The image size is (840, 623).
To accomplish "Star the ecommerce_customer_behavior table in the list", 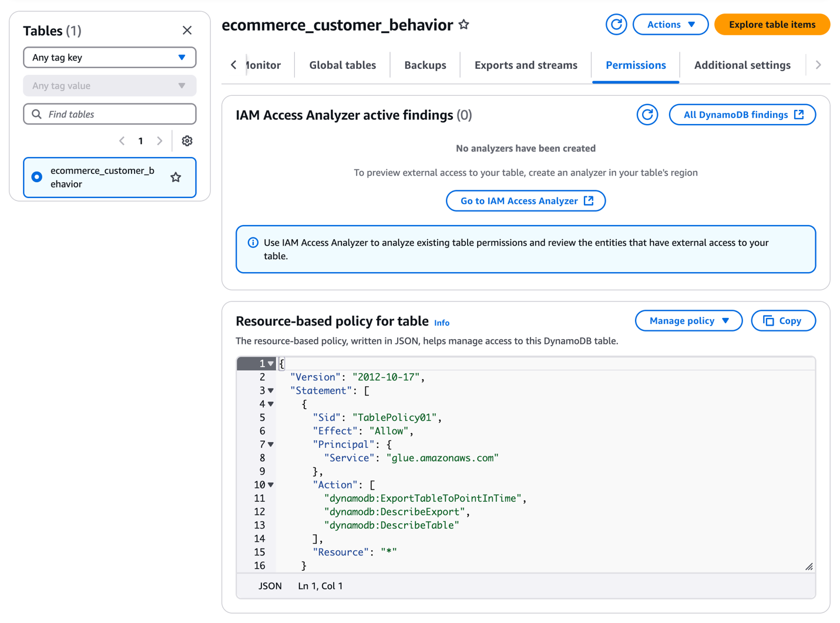I will pyautogui.click(x=176, y=177).
